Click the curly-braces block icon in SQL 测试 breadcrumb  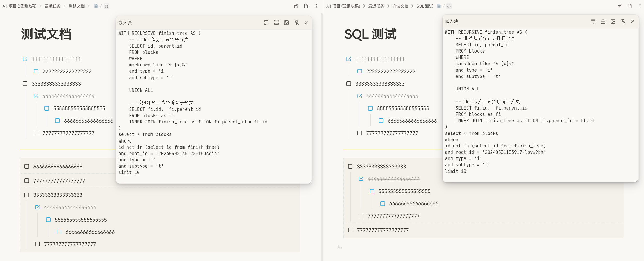pyautogui.click(x=449, y=6)
